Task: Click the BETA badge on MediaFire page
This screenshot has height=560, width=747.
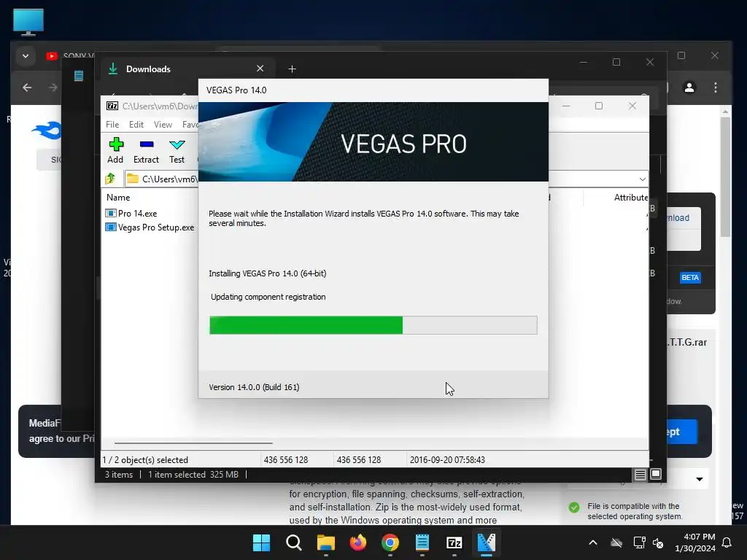Action: 690,278
